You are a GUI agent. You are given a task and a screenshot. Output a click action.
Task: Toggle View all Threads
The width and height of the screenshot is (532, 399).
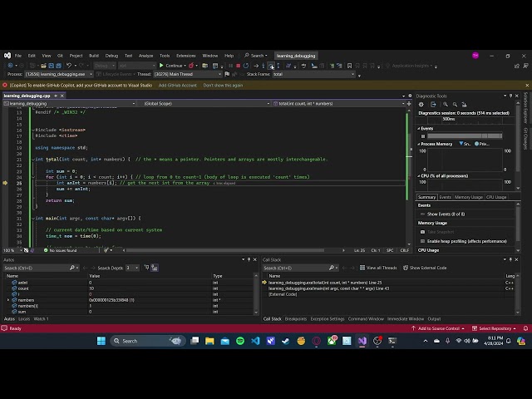[378, 268]
